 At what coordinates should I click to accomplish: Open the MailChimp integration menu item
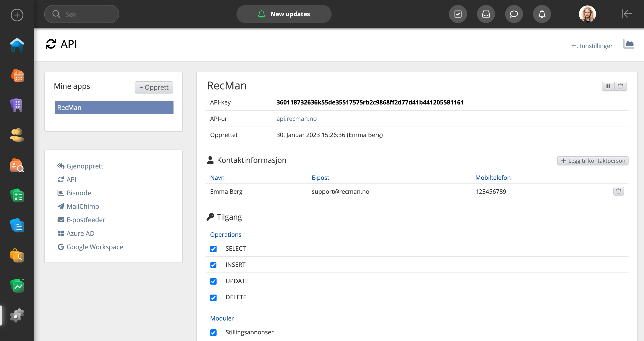[x=83, y=206]
